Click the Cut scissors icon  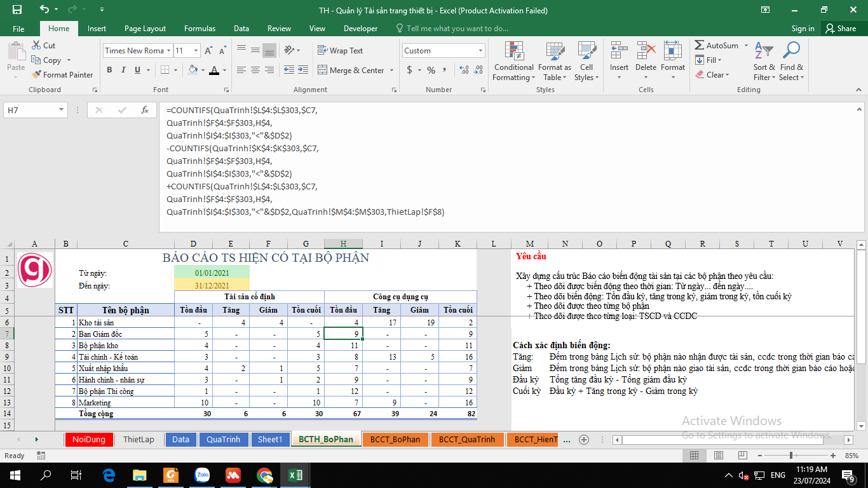[x=36, y=46]
